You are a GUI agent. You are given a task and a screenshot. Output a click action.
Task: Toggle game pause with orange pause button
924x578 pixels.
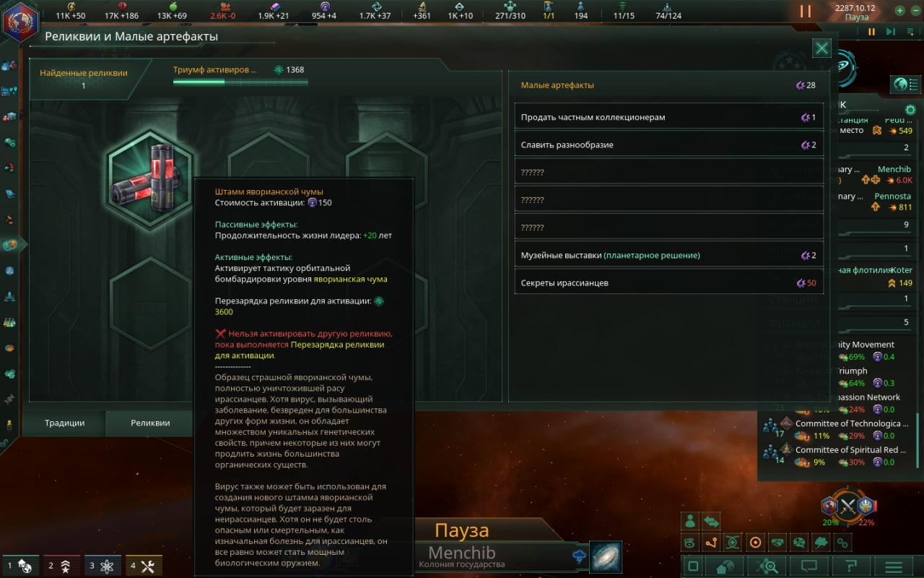point(806,12)
